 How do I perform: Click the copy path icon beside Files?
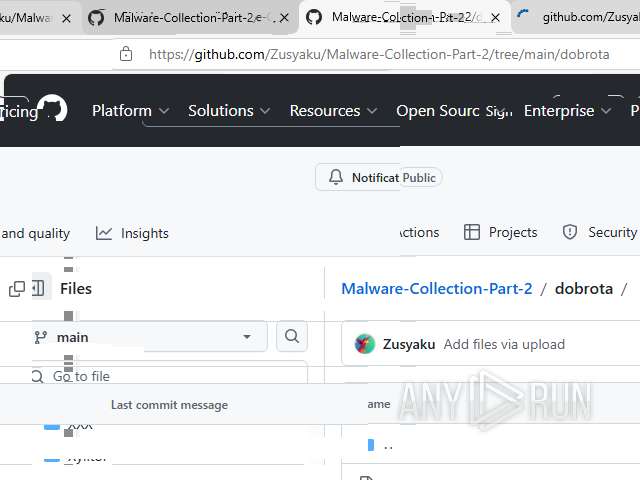click(17, 289)
